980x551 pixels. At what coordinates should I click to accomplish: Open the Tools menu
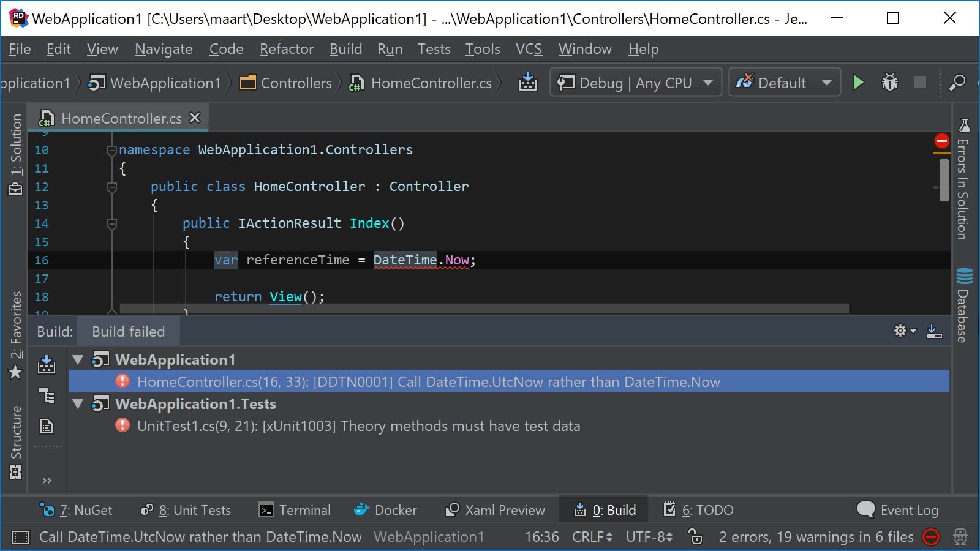point(483,49)
